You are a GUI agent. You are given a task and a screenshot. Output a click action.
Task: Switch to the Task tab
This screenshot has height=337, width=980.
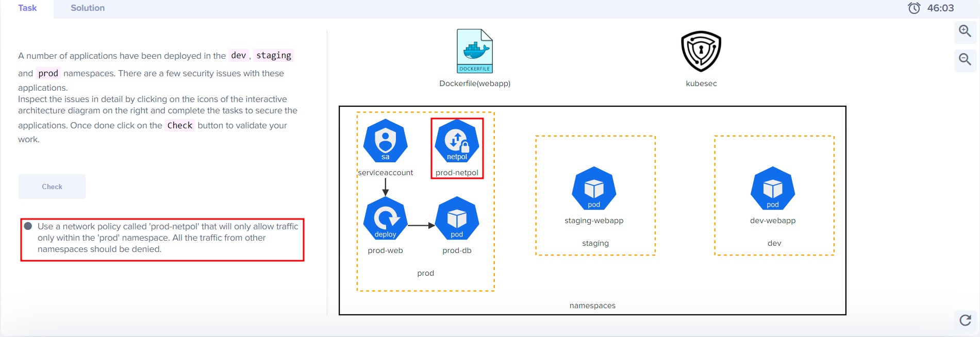click(27, 8)
